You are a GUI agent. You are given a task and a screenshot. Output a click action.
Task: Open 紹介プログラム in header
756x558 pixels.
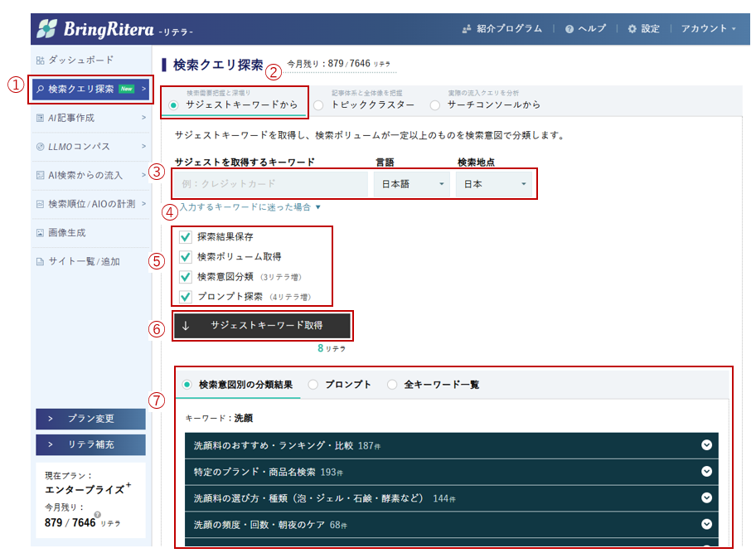502,28
